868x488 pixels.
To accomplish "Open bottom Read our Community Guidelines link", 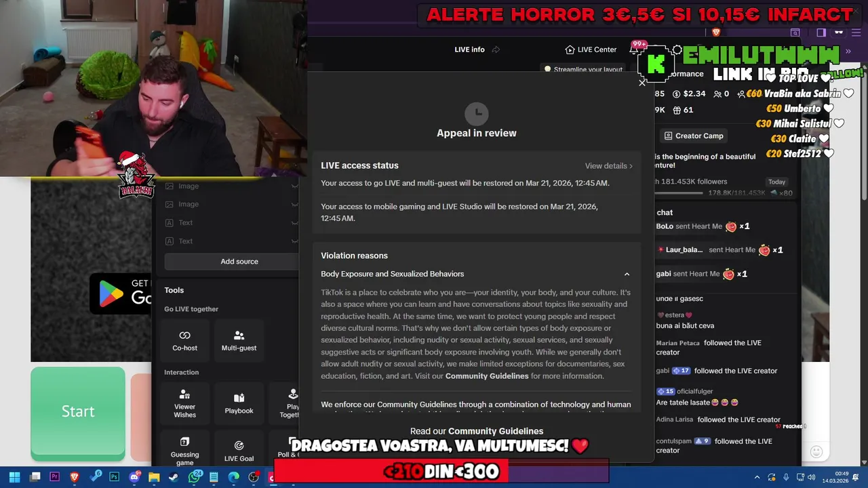I will (477, 431).
